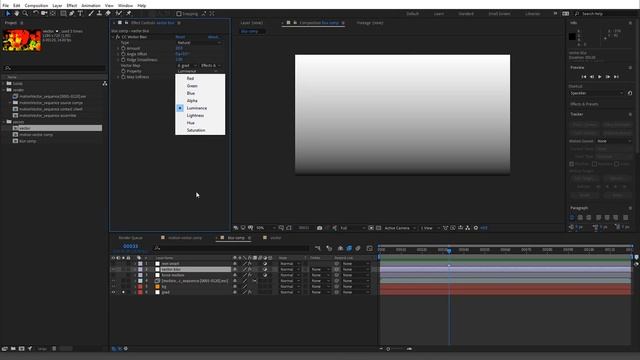Viewport: 640px width, 360px height.
Task: Click the black color swatch in Info panel
Action: [572, 36]
